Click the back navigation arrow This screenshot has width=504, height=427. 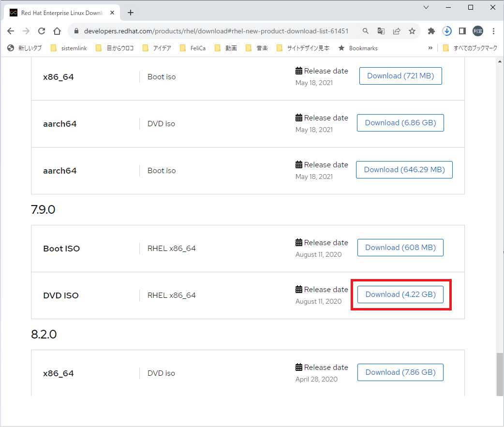tap(11, 30)
